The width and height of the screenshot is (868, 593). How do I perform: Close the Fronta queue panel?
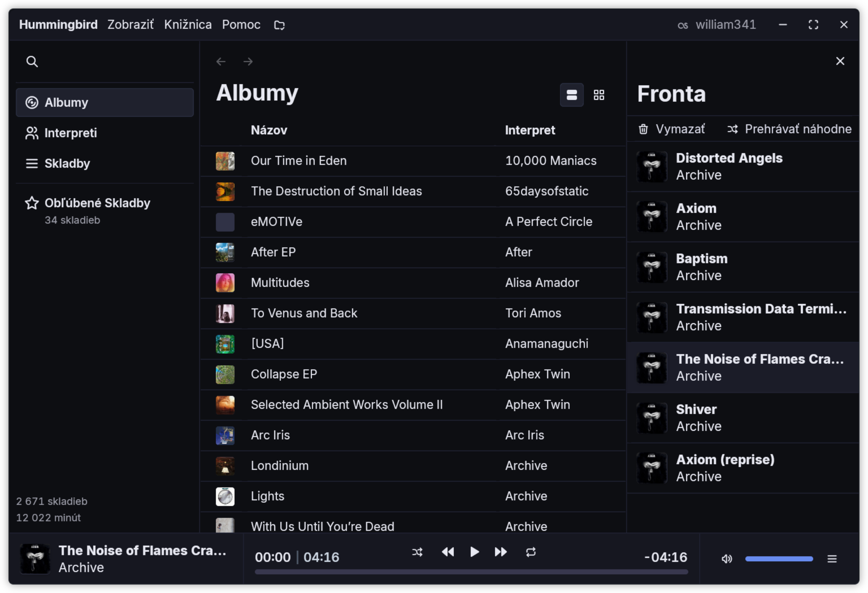[840, 61]
